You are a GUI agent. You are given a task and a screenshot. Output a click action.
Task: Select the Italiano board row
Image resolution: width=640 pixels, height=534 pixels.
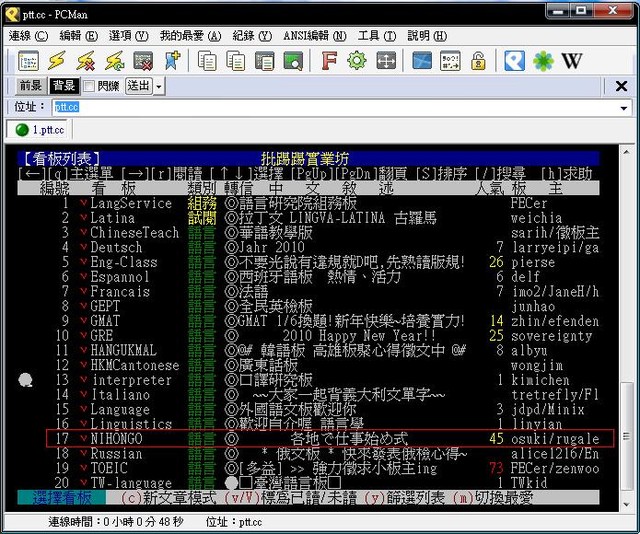click(308, 395)
